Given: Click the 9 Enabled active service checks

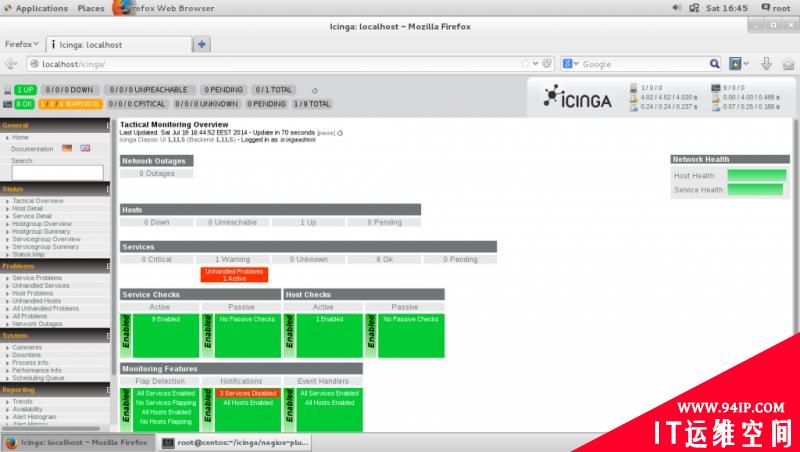Looking at the screenshot, I should point(166,319).
